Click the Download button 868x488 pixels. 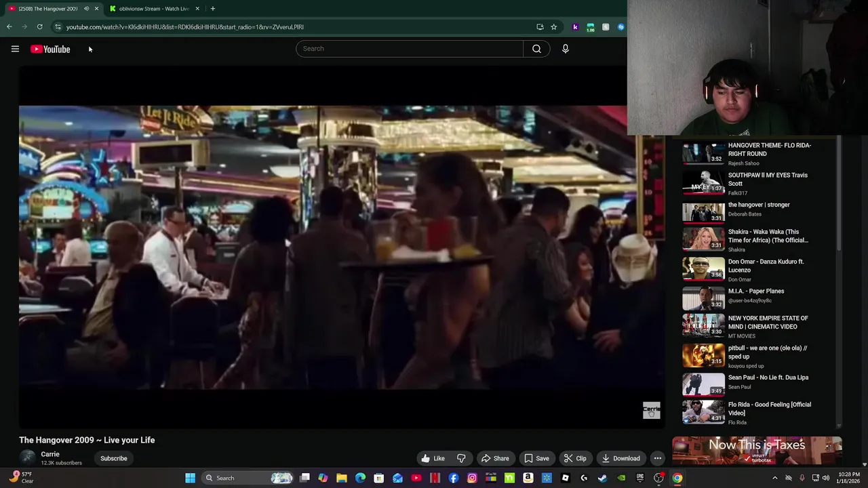(x=620, y=458)
